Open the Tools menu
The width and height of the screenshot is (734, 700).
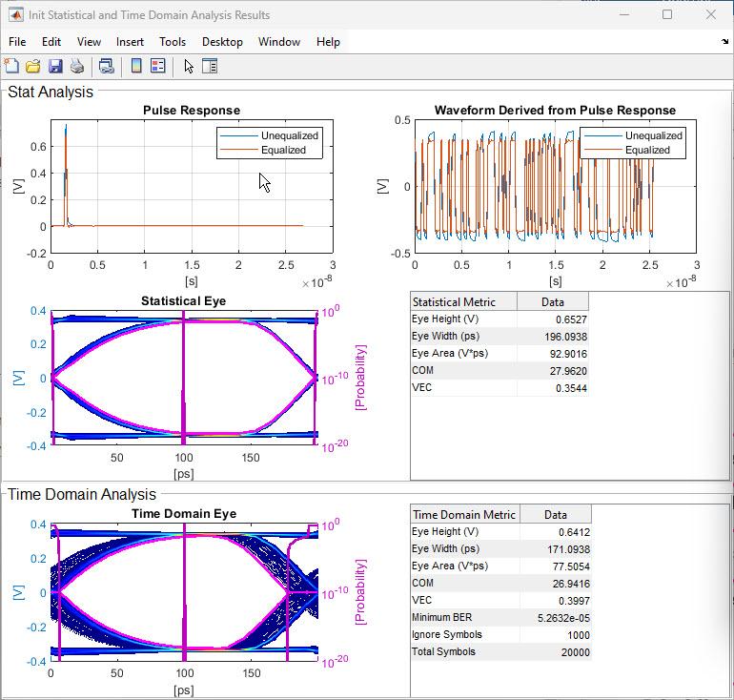(173, 42)
